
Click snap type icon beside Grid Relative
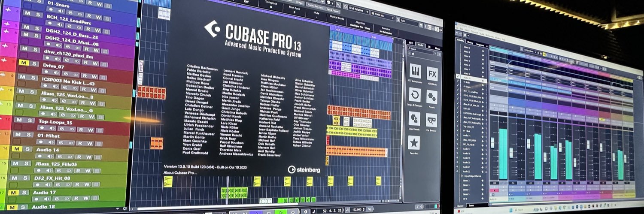coord(346,6)
